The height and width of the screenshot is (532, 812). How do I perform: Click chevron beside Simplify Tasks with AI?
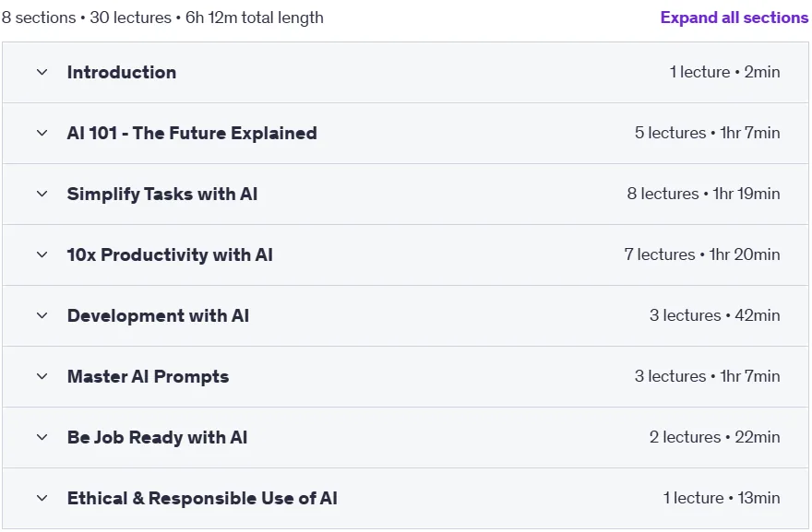[x=42, y=194]
